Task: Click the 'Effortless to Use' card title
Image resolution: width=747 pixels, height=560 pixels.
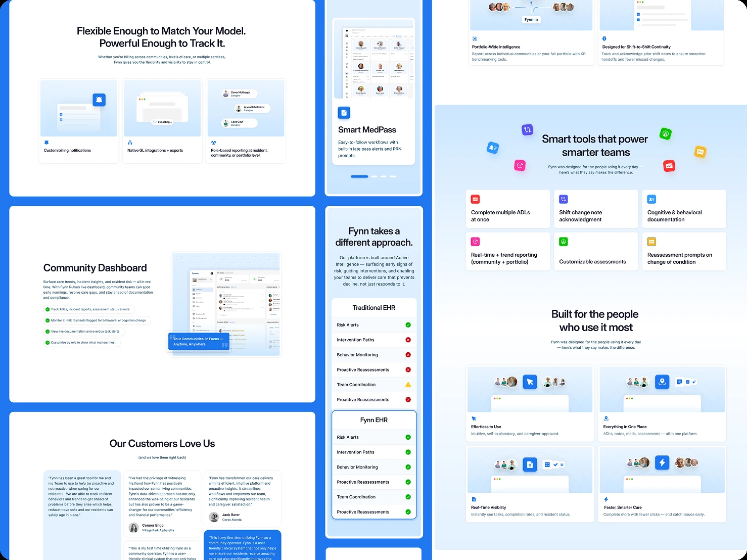Action: [486, 427]
